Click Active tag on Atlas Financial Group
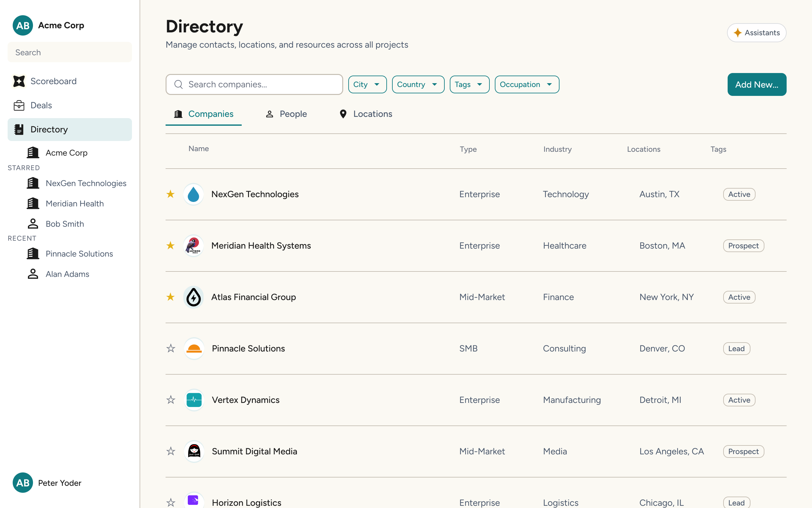 [x=739, y=297]
